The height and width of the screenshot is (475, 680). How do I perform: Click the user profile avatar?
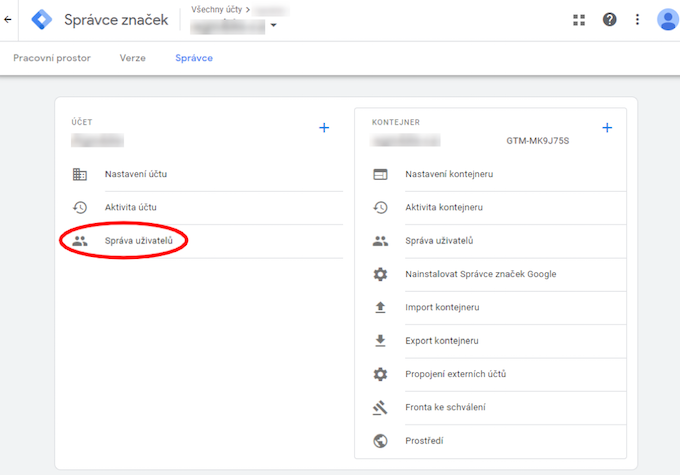668,20
